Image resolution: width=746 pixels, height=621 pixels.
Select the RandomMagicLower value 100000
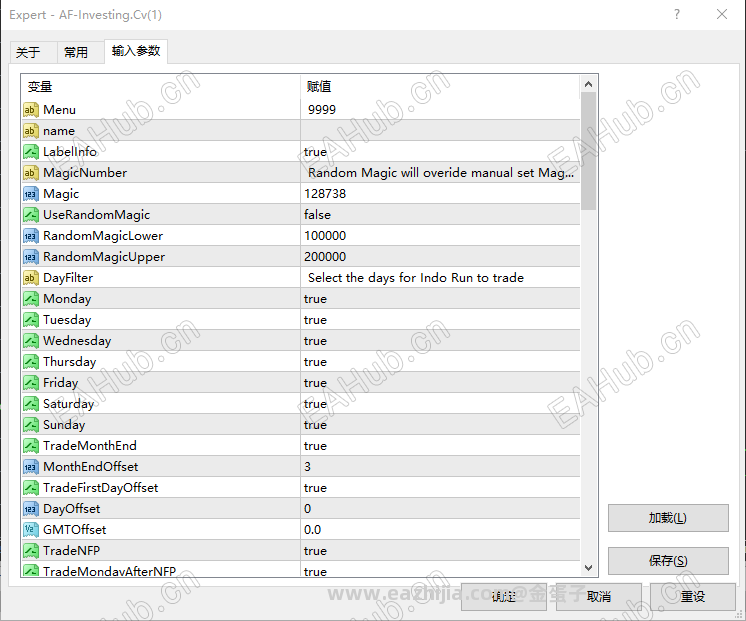[x=325, y=236]
